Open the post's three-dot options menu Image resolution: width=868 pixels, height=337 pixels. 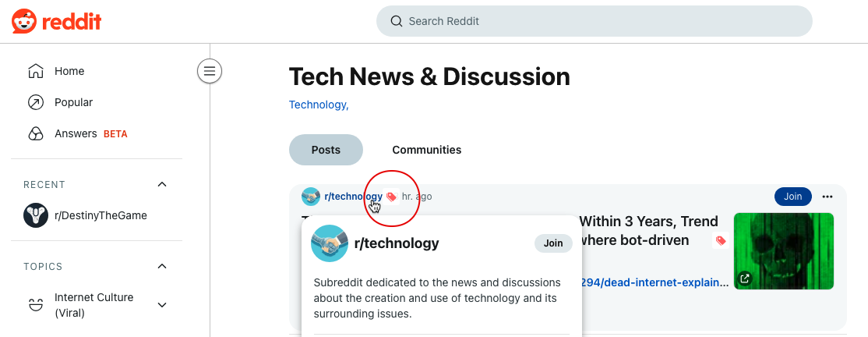point(827,197)
